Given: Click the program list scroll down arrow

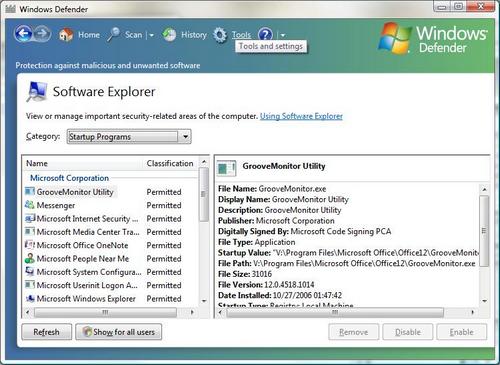Looking at the screenshot, I should (204, 301).
